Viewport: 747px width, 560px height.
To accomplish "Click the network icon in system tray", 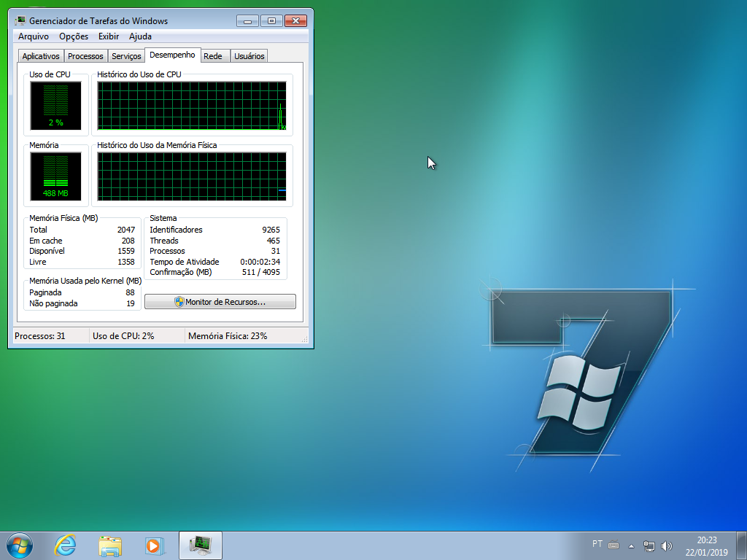I will pos(649,545).
